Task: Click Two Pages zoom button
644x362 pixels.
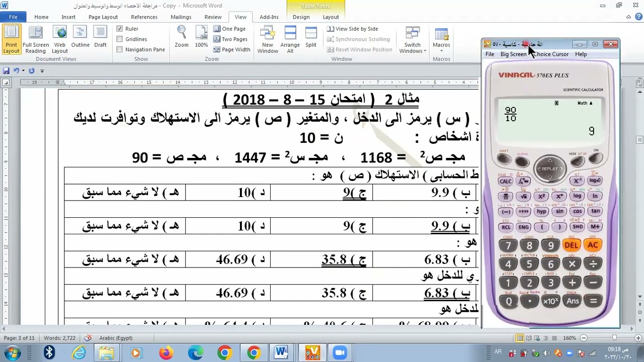Action: (x=230, y=39)
